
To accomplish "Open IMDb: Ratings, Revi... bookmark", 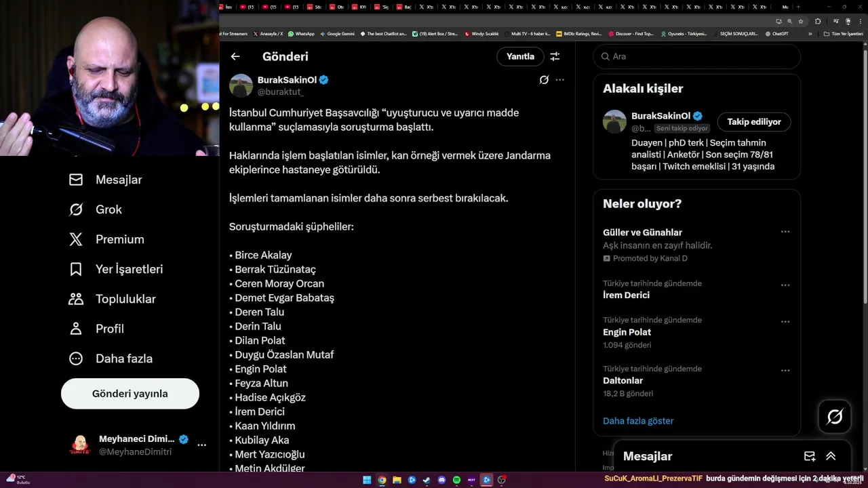I will coord(578,33).
